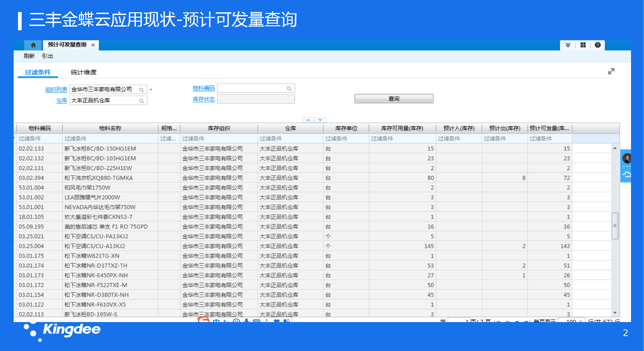Focus the filter box under 物料编码 column
The height and width of the screenshot is (351, 644).
coord(40,138)
